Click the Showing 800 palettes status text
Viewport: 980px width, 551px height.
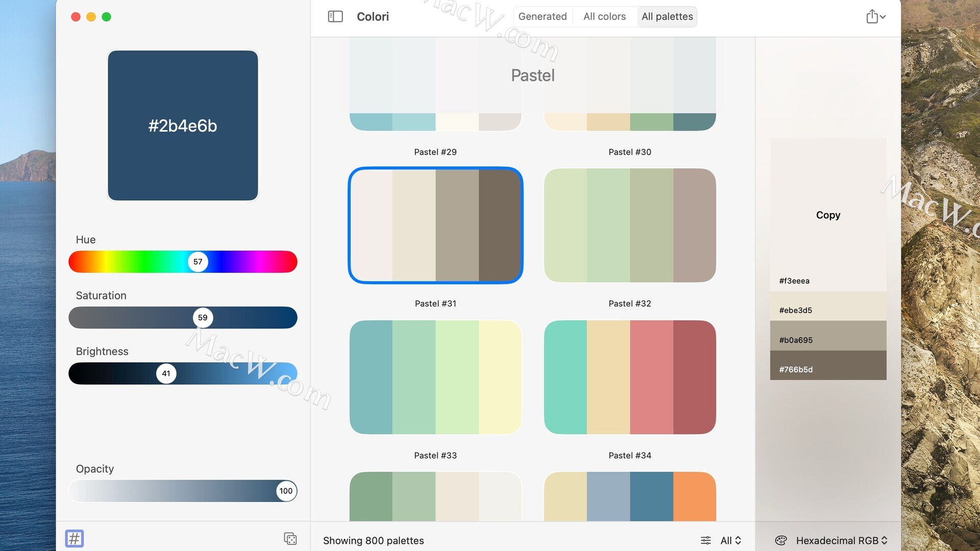(373, 540)
